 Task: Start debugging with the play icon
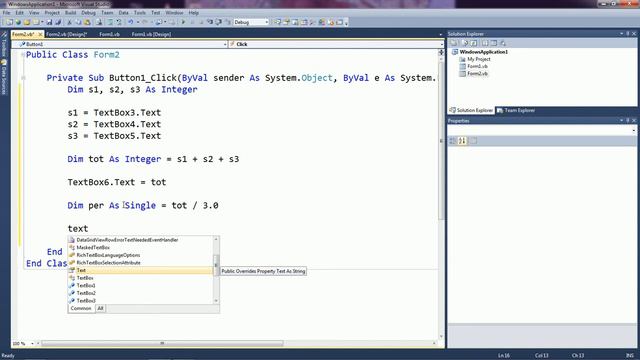(183, 22)
